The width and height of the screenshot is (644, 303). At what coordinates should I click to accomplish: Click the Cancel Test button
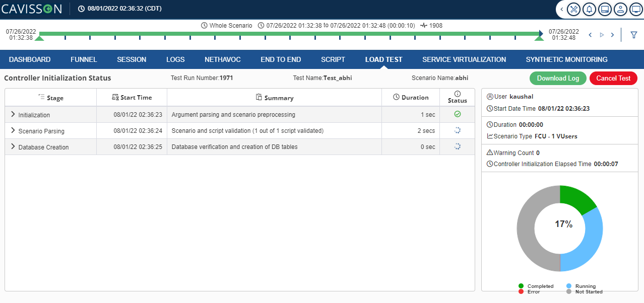[613, 78]
